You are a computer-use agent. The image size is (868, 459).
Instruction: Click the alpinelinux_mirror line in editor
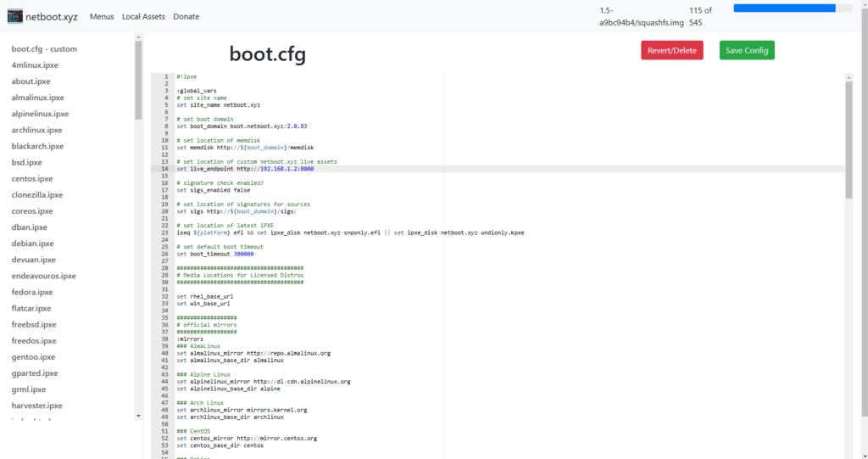[264, 382]
